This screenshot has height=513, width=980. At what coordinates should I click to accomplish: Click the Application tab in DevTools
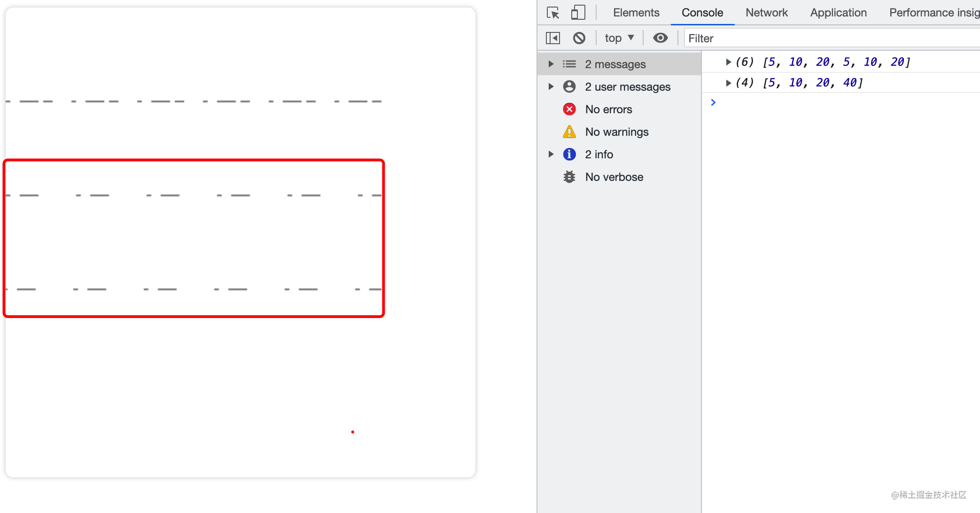coord(837,13)
